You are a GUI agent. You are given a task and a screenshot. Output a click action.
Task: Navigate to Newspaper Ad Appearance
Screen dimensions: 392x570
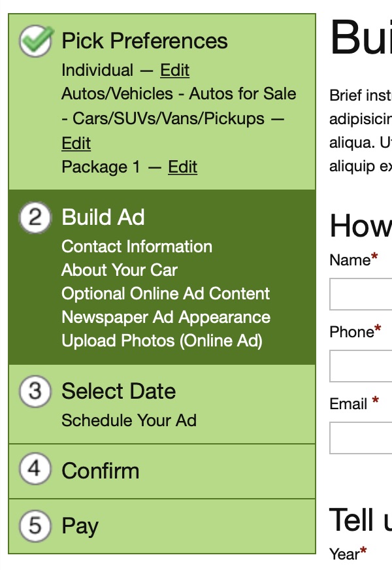[166, 317]
